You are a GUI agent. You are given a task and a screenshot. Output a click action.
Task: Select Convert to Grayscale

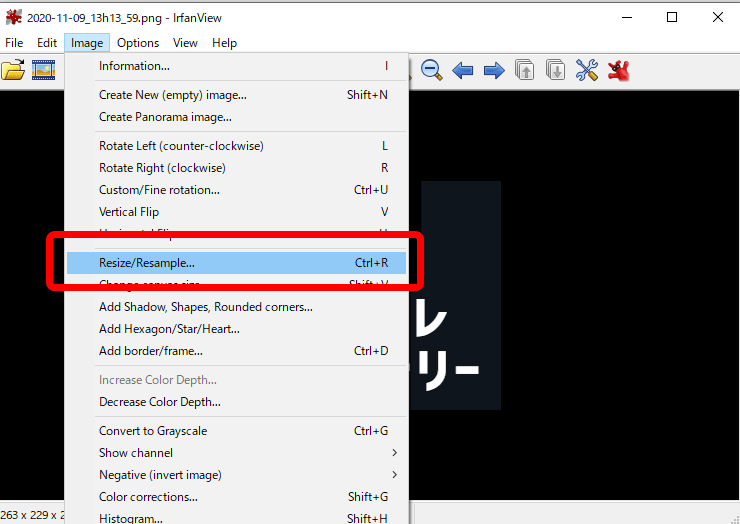coord(236,431)
